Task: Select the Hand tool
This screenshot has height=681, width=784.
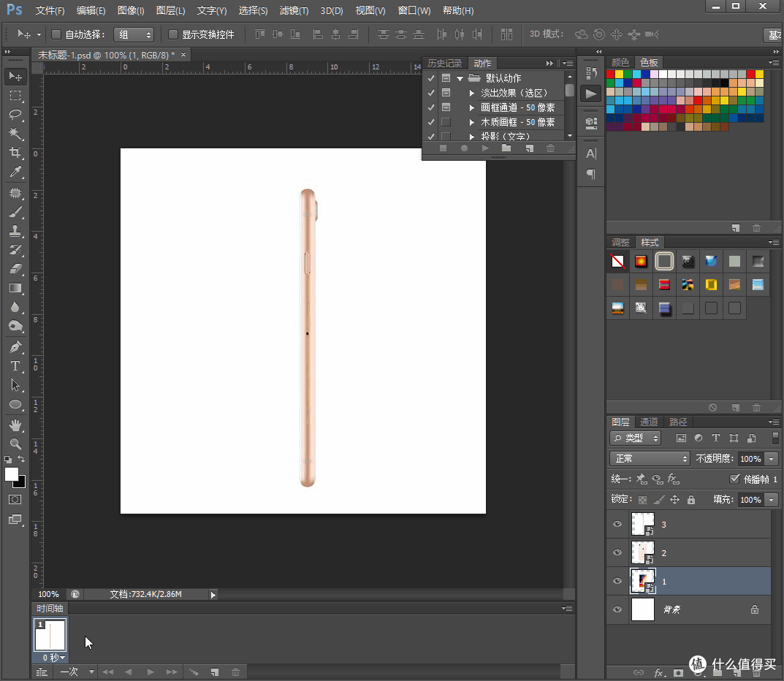Action: coord(15,425)
